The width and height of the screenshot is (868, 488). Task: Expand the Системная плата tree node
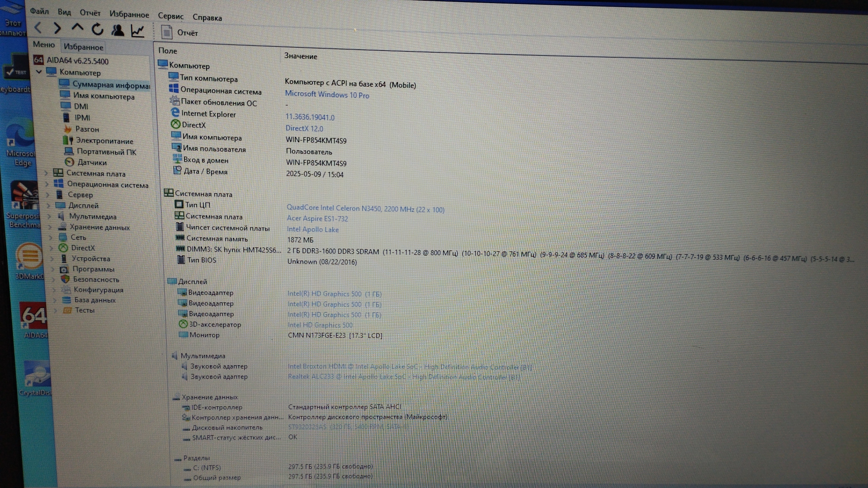pos(46,173)
